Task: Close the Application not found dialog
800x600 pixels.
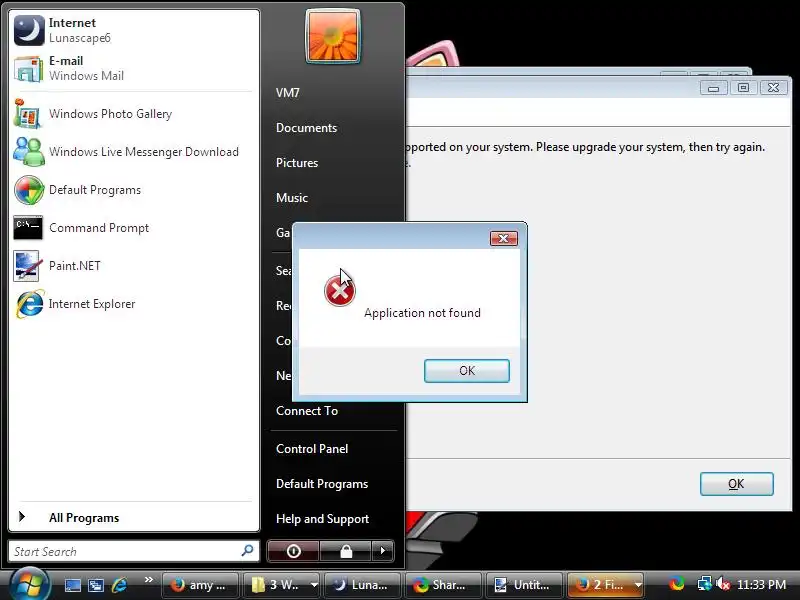Action: 504,238
